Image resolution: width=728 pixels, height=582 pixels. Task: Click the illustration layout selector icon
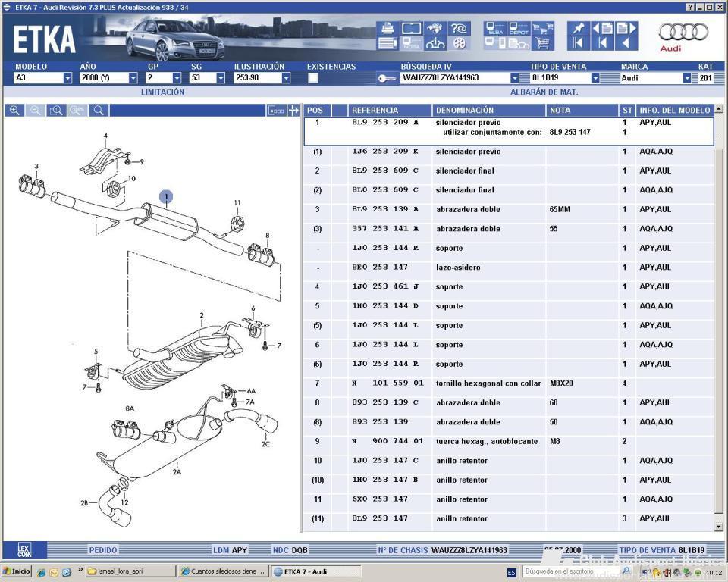tap(276, 111)
